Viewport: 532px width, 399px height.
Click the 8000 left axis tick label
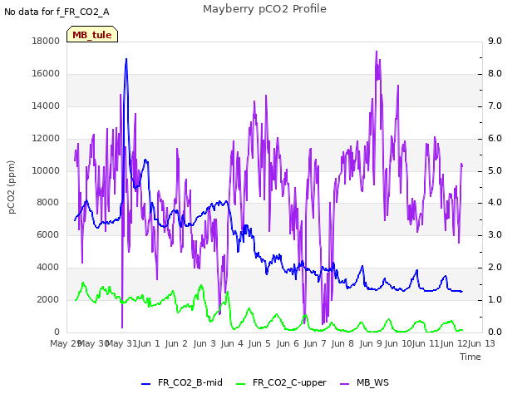(48, 202)
